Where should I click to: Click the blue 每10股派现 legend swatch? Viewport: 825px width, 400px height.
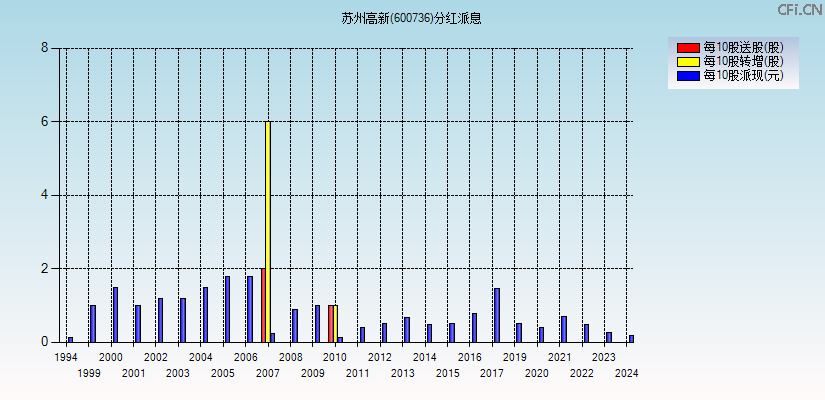[688, 76]
